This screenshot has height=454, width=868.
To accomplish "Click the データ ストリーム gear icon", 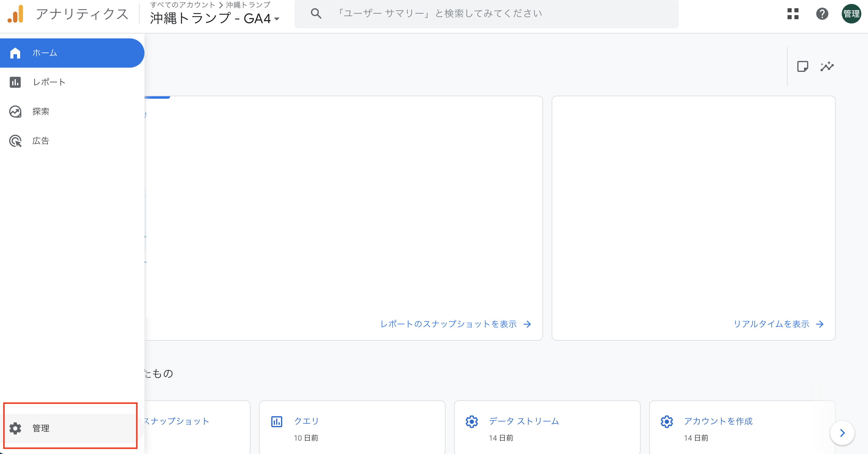I will [471, 422].
